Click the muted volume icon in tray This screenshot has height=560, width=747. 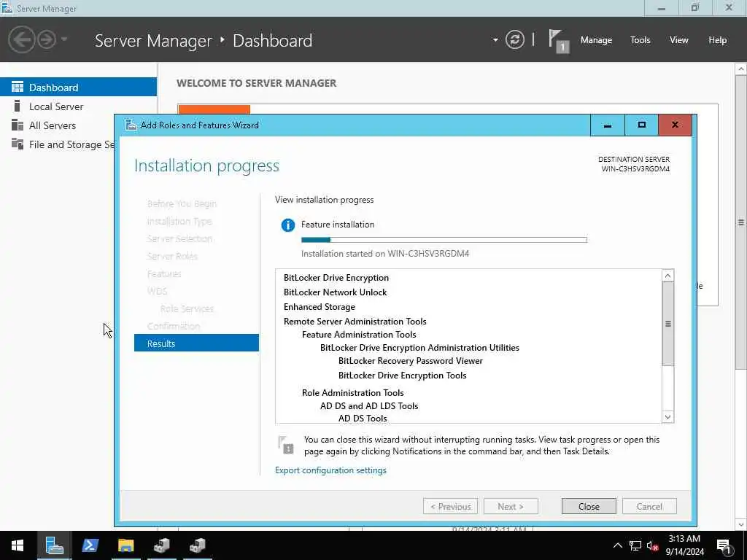point(652,545)
